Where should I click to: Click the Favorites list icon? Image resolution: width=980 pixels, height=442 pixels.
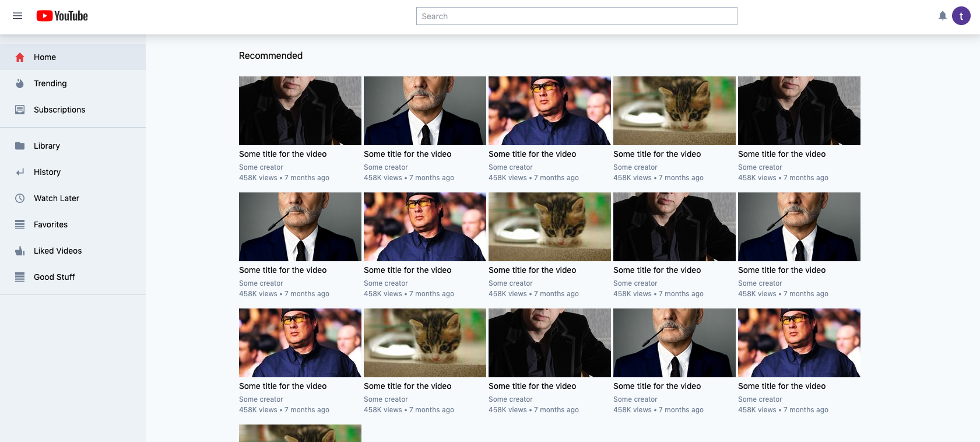(x=20, y=224)
